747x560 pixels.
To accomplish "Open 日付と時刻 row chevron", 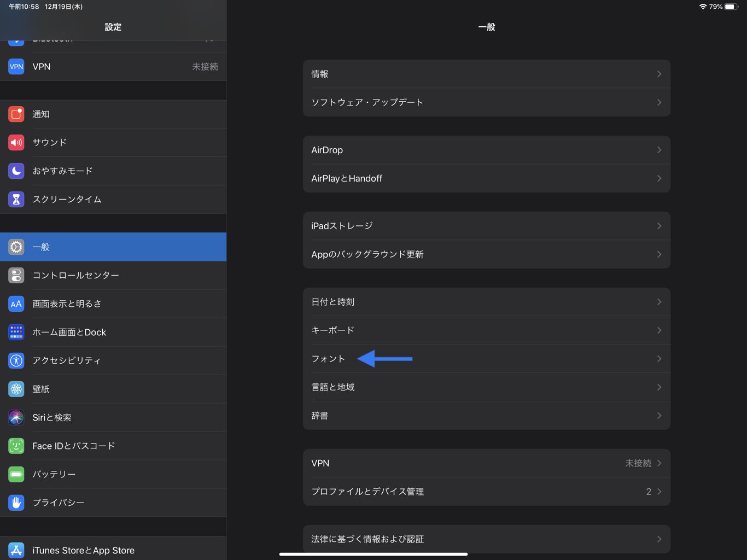I will pyautogui.click(x=659, y=302).
